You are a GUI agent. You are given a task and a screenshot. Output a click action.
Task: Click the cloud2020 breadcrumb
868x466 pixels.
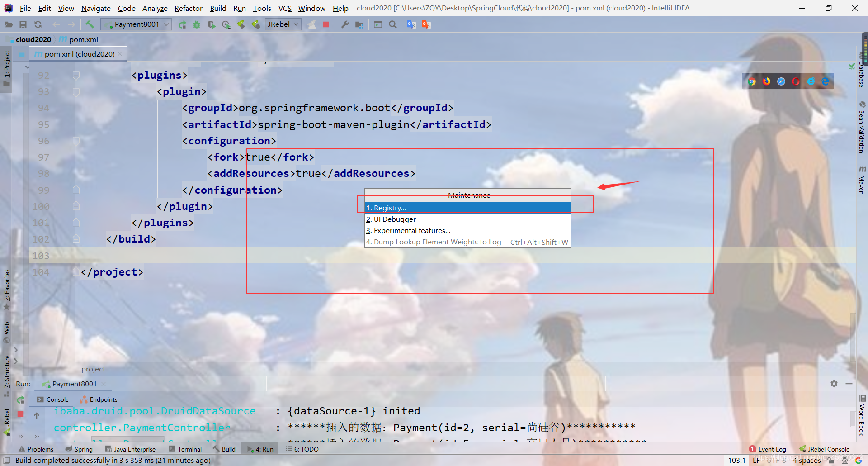pos(33,39)
